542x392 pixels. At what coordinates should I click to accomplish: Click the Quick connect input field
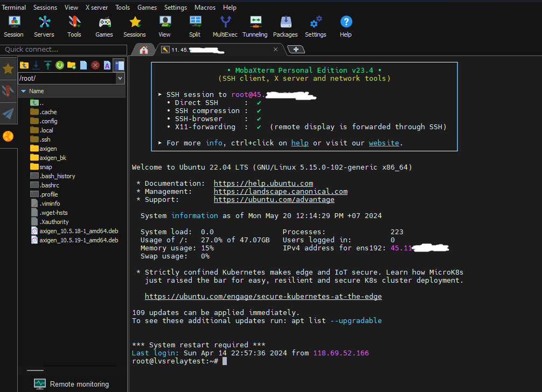pyautogui.click(x=64, y=50)
